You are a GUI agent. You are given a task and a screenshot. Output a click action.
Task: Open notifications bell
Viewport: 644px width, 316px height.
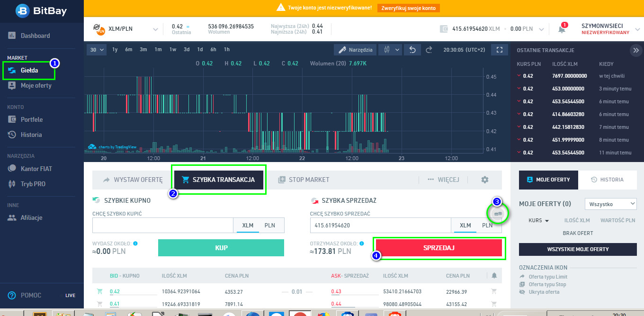point(562,29)
